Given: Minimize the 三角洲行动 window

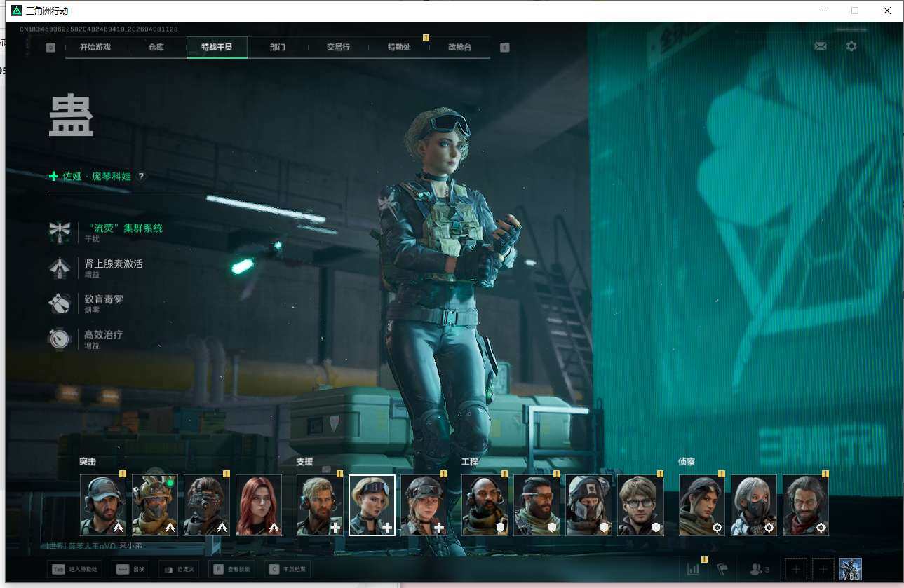Looking at the screenshot, I should (823, 11).
